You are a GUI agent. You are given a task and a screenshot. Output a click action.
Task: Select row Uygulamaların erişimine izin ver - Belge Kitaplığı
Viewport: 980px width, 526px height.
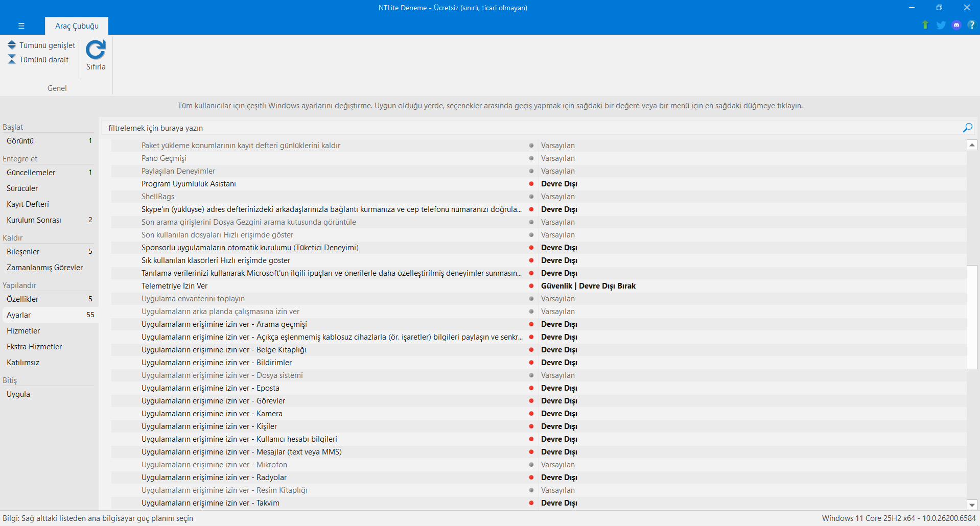tap(539, 350)
